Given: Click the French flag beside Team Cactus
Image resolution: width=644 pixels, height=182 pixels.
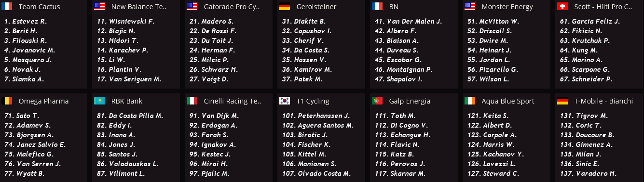Looking at the screenshot, I should (x=6, y=7).
